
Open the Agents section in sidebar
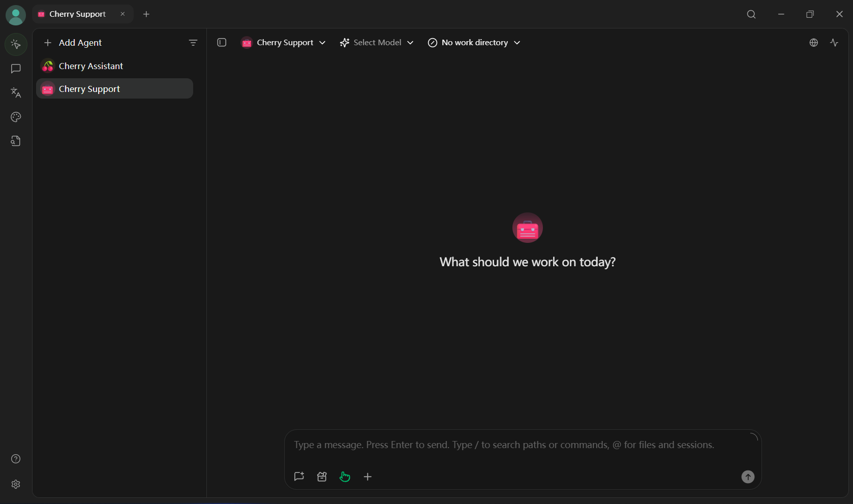(x=16, y=45)
